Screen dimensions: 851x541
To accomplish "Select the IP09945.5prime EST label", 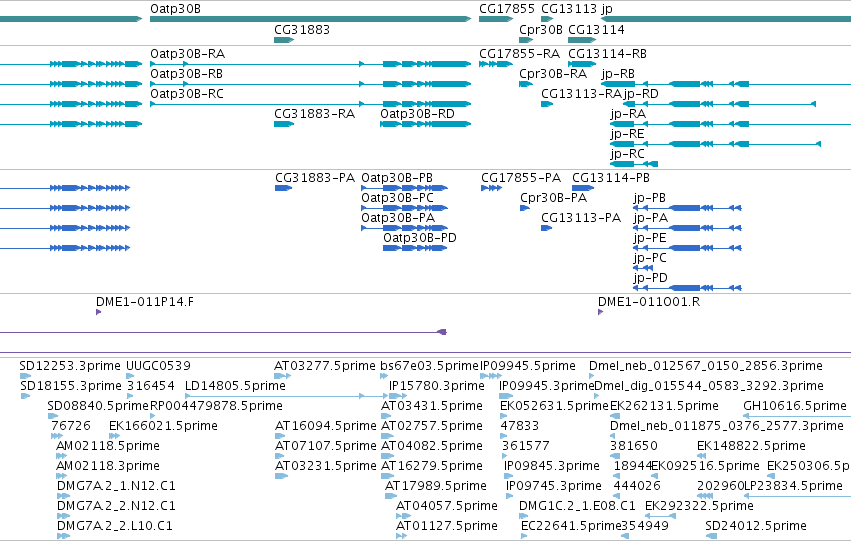I will [528, 366].
